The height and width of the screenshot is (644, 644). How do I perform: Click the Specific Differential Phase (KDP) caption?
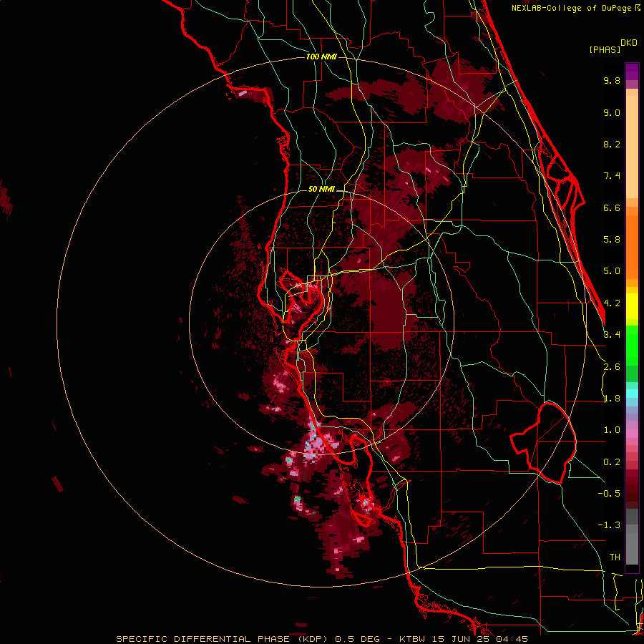222,639
